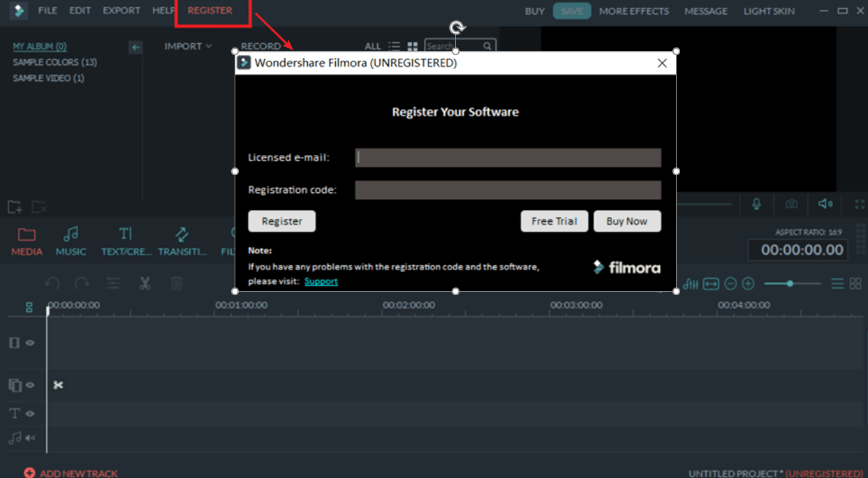Open the TRANSITIONS tab
This screenshot has height=478, width=868.
[182, 241]
